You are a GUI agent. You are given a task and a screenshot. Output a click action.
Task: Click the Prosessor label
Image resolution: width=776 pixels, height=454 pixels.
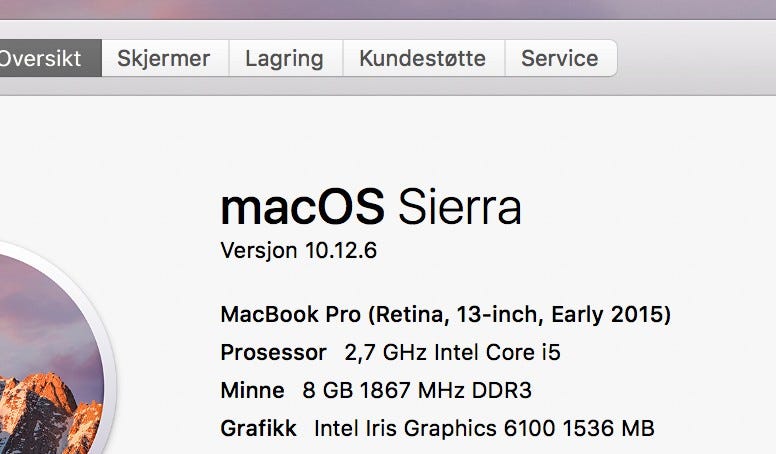273,353
